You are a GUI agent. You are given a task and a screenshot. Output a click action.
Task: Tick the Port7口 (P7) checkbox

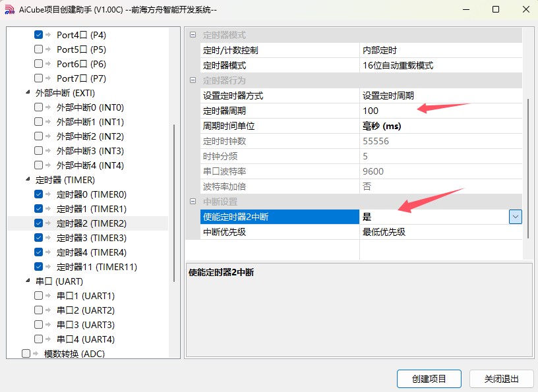pyautogui.click(x=38, y=78)
